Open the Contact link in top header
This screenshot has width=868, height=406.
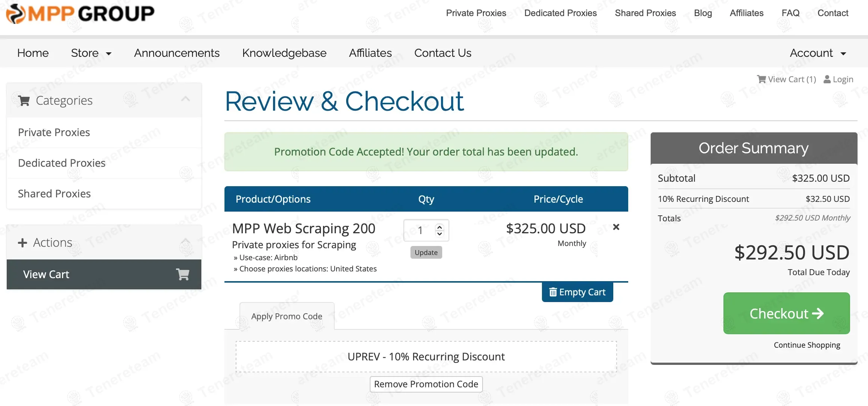[x=833, y=13]
